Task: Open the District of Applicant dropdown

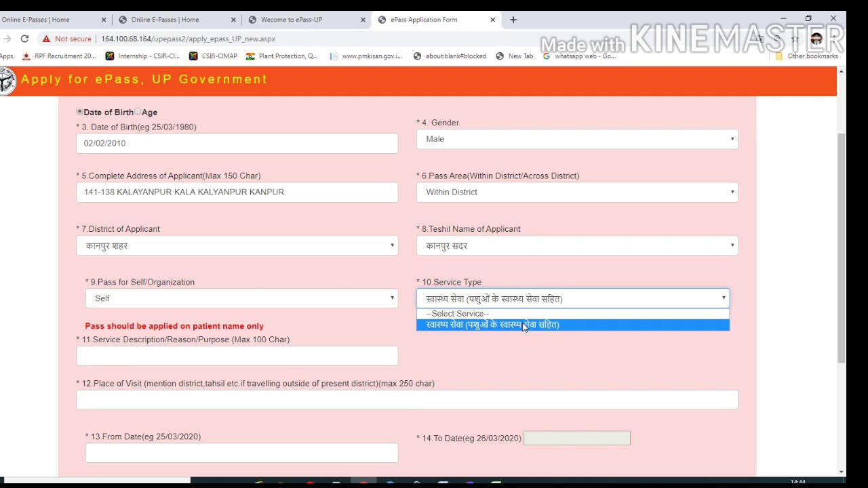Action: point(237,245)
